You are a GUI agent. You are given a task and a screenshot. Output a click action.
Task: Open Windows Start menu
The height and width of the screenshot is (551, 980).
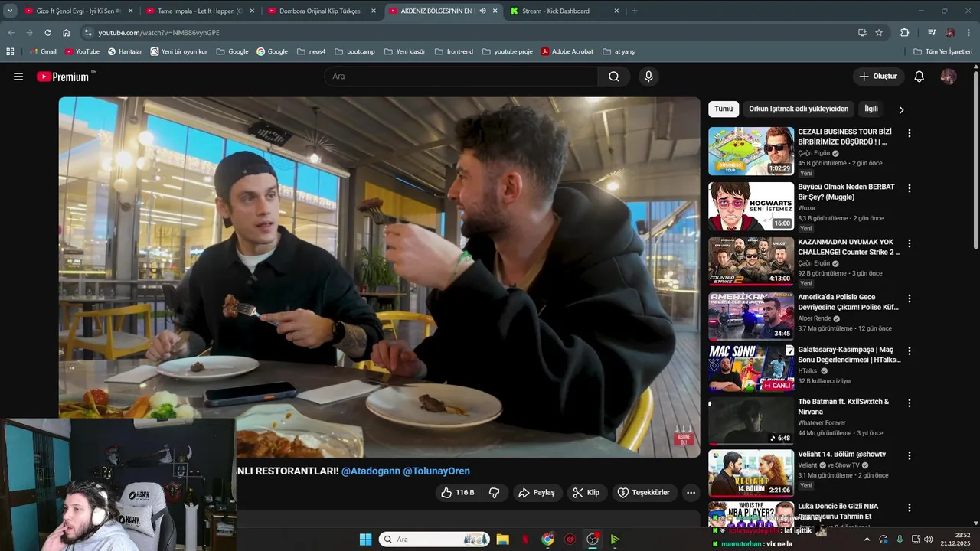(365, 540)
